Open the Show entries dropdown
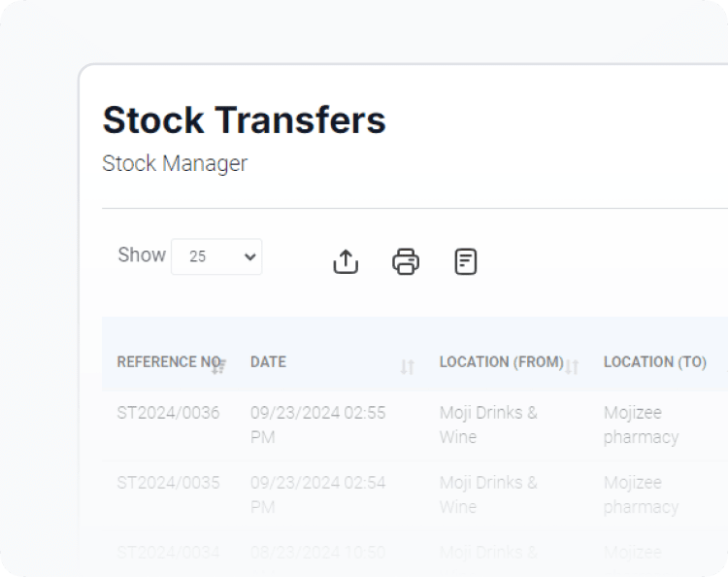Image resolution: width=728 pixels, height=577 pixels. tap(216, 256)
